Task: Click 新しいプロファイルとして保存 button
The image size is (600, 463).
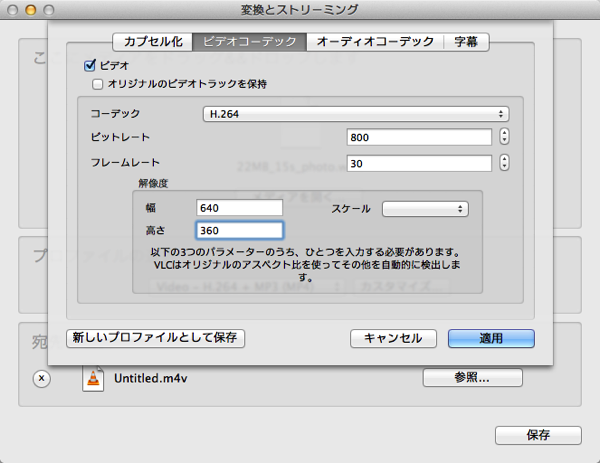Action: click(x=155, y=338)
